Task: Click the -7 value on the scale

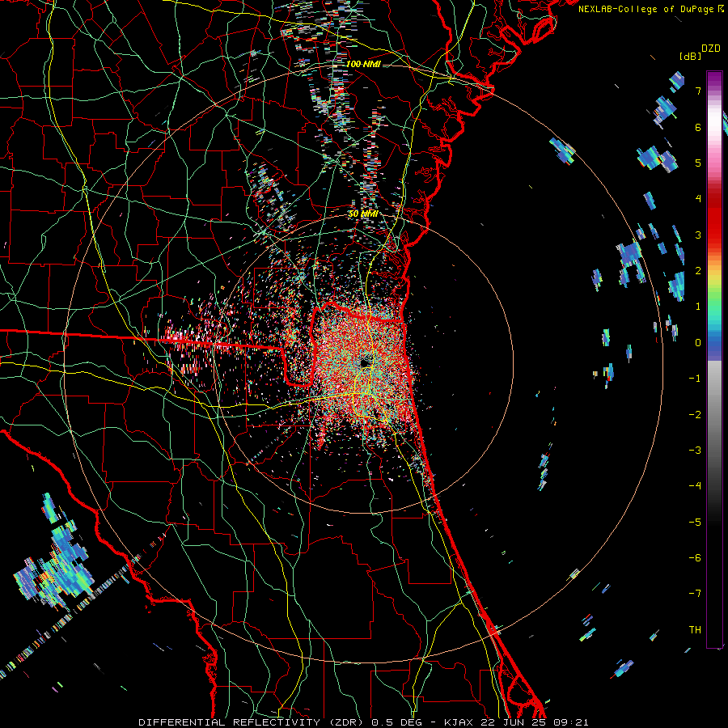Action: (695, 594)
